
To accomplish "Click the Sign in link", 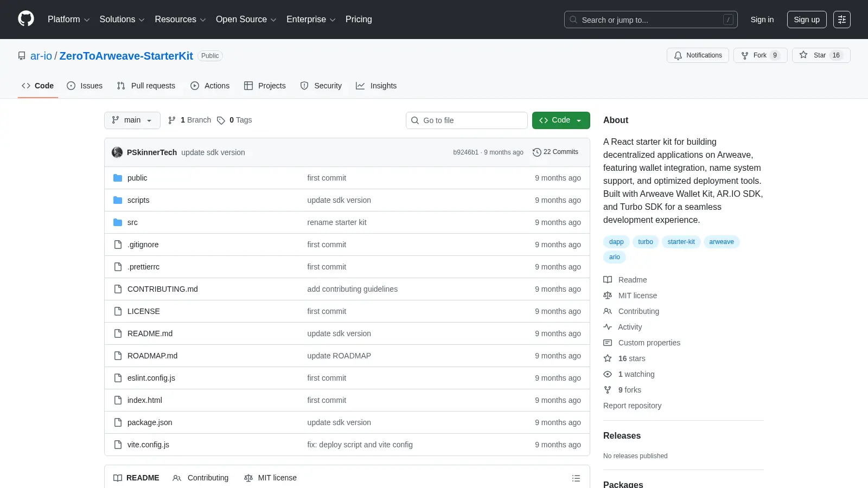I will (762, 20).
